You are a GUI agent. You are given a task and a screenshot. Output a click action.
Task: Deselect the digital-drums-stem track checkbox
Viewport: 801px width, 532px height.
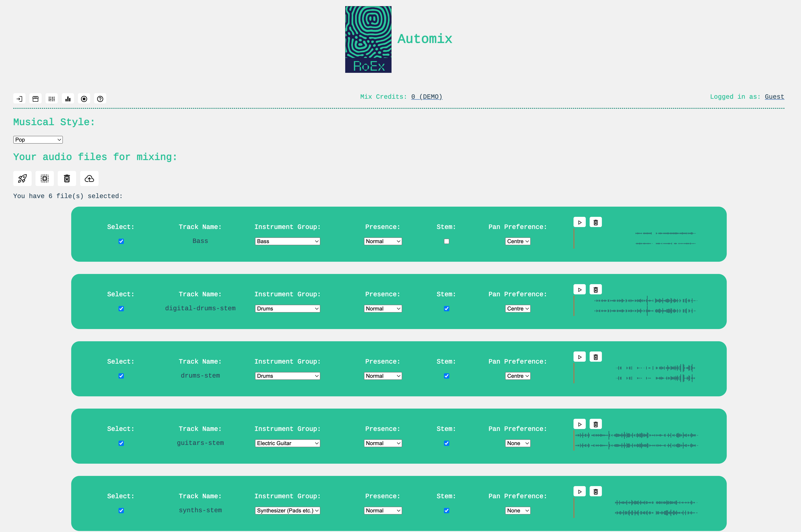[x=121, y=308]
